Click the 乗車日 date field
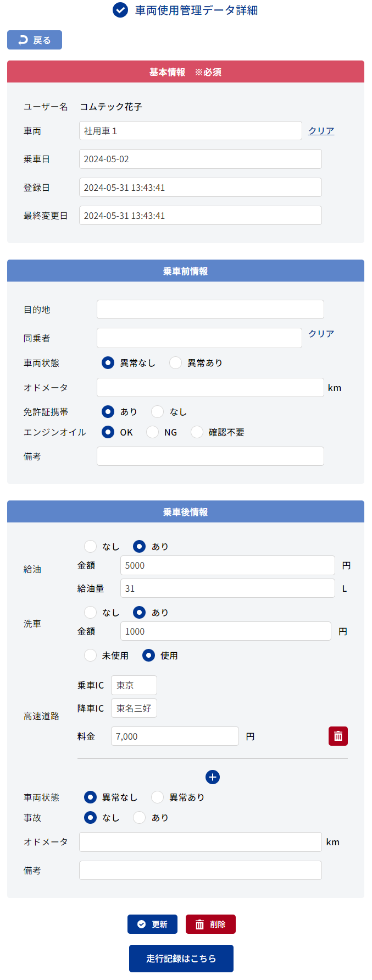Image resolution: width=372 pixels, height=980 pixels. pos(201,159)
